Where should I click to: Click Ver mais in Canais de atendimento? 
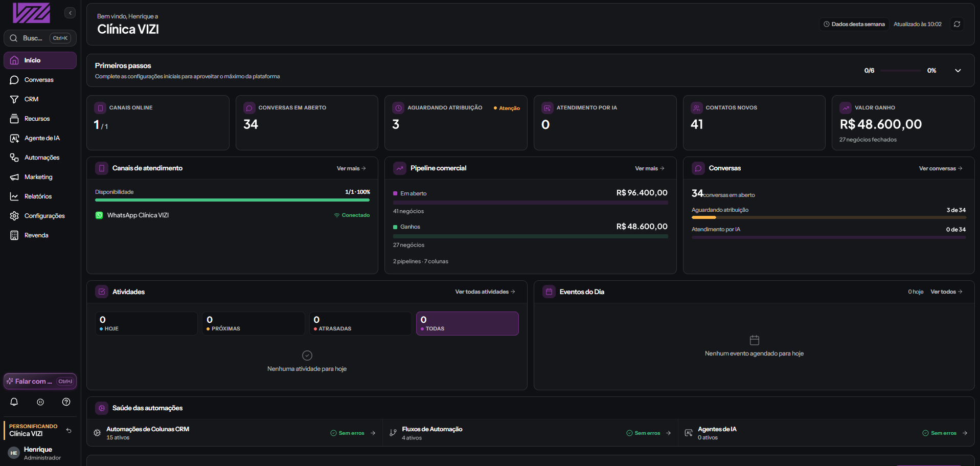351,168
